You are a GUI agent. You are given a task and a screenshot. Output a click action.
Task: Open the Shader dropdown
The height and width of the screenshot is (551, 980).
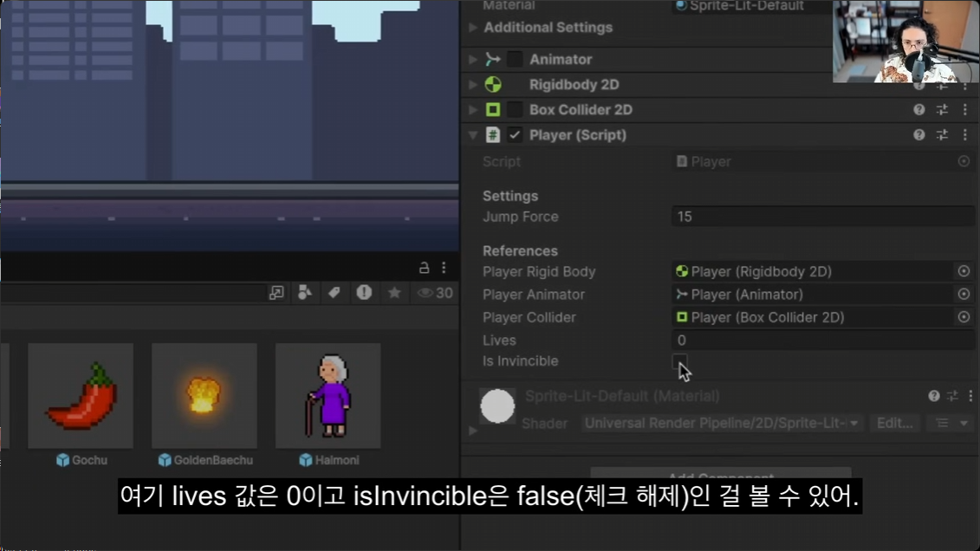pyautogui.click(x=721, y=423)
